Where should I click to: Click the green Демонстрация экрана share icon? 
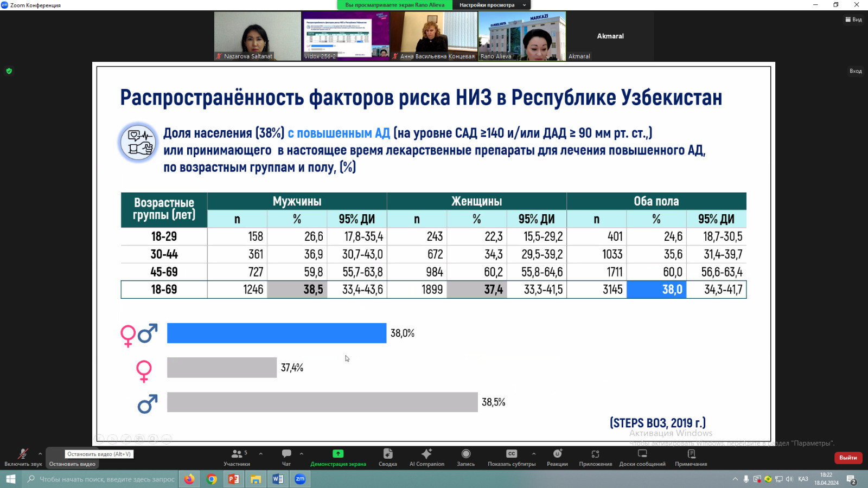(338, 454)
